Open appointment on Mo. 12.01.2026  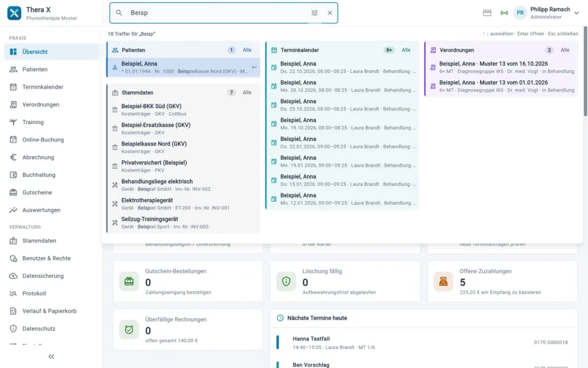coord(343,199)
